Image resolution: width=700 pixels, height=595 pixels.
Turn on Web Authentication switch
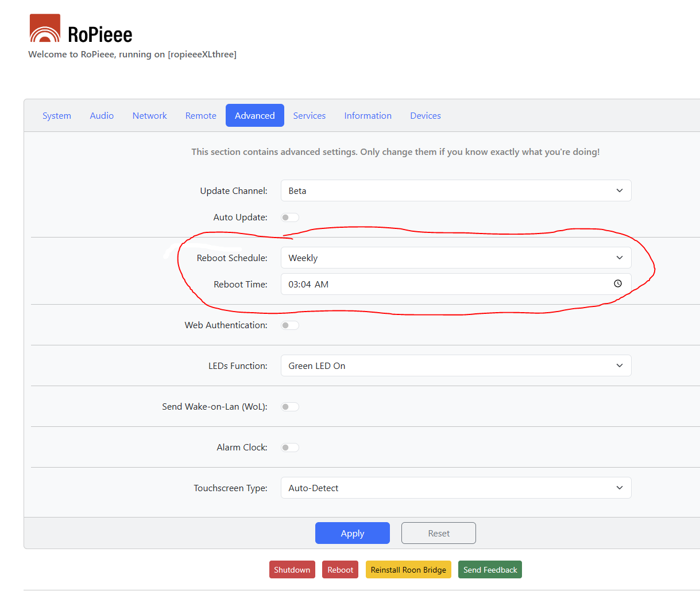pyautogui.click(x=290, y=325)
